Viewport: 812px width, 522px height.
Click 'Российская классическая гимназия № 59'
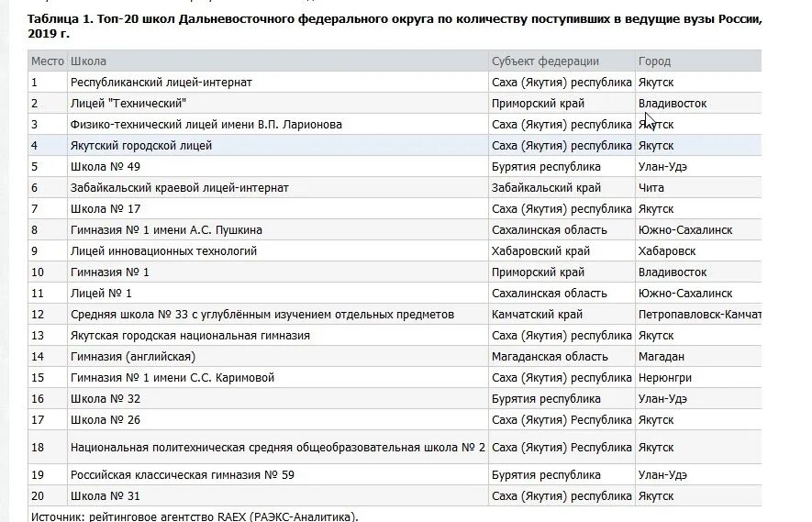click(183, 475)
